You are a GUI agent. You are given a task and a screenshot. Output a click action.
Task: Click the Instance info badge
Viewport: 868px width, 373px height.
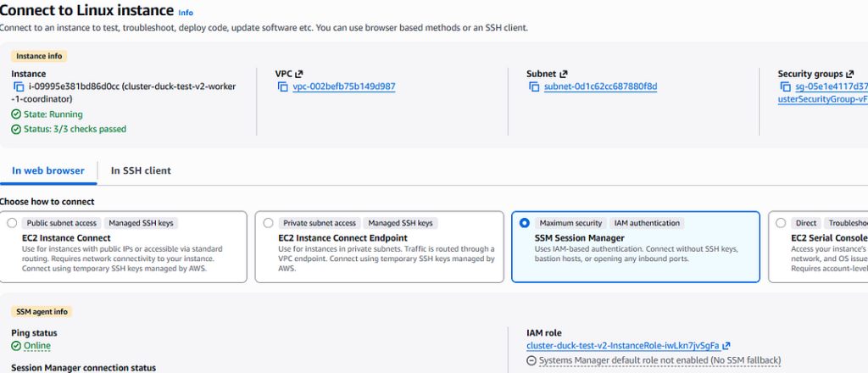pos(39,56)
